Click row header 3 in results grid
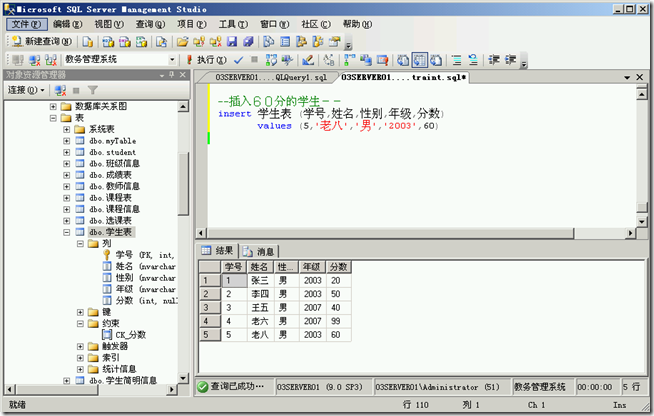This screenshot has width=654, height=416. tap(210, 308)
